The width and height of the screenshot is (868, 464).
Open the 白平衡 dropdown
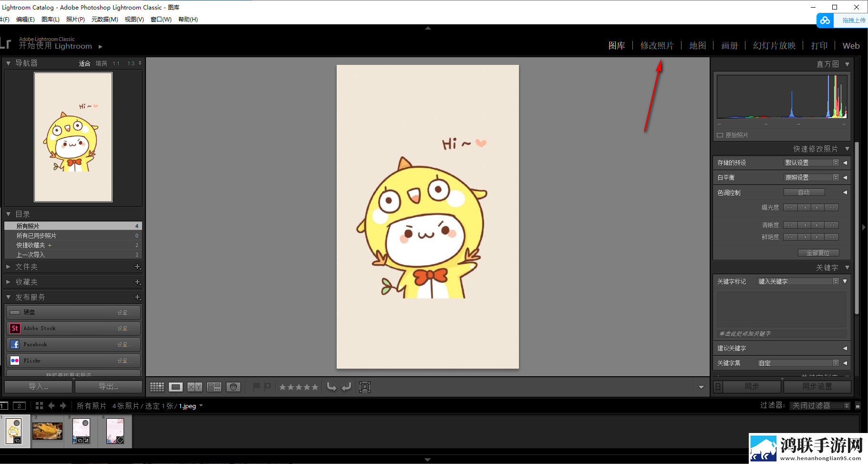[x=811, y=177]
